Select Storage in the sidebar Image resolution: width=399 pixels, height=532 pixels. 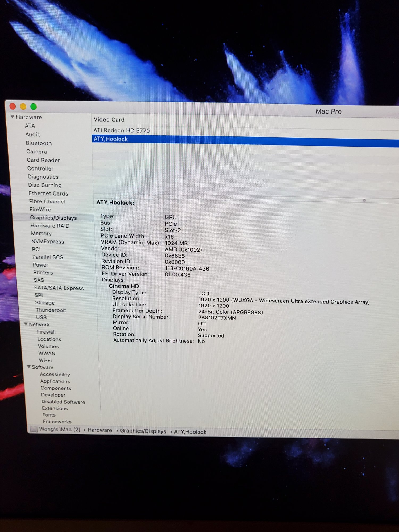[x=45, y=303]
